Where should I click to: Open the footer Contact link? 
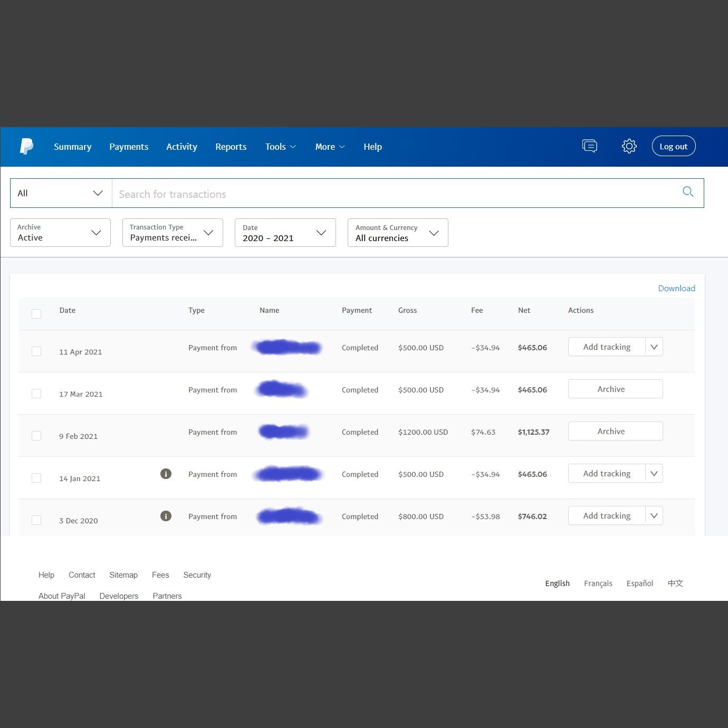tap(82, 575)
